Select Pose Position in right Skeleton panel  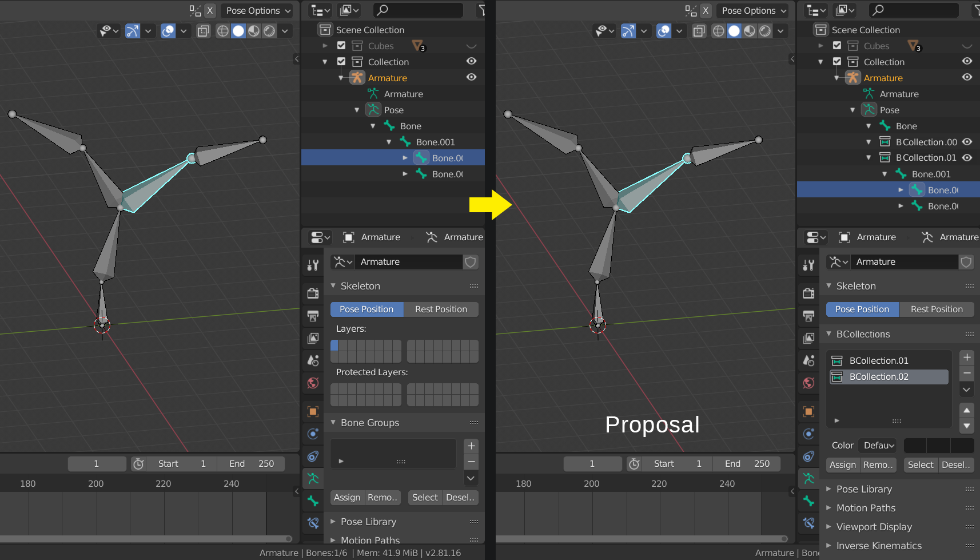(862, 309)
